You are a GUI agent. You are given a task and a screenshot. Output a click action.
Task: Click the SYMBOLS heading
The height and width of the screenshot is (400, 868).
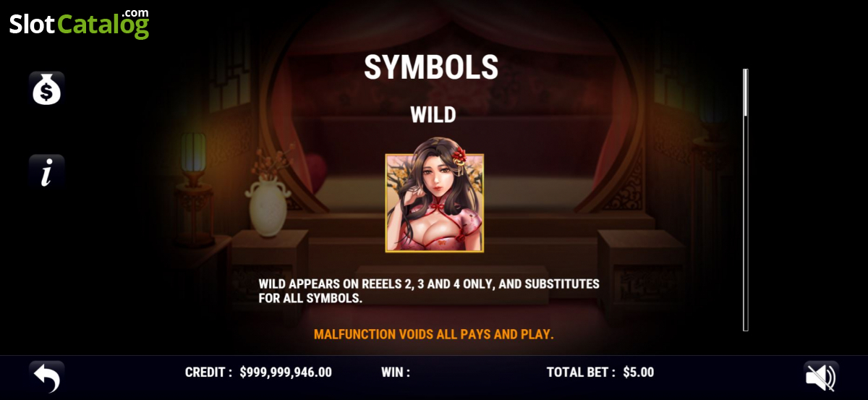(x=431, y=67)
